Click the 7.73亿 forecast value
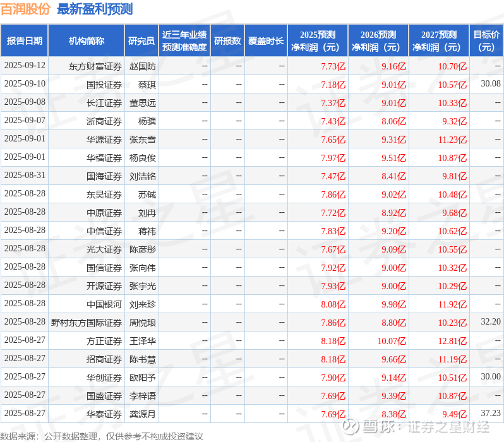Viewport: 504px width, 442px height. 333,66
